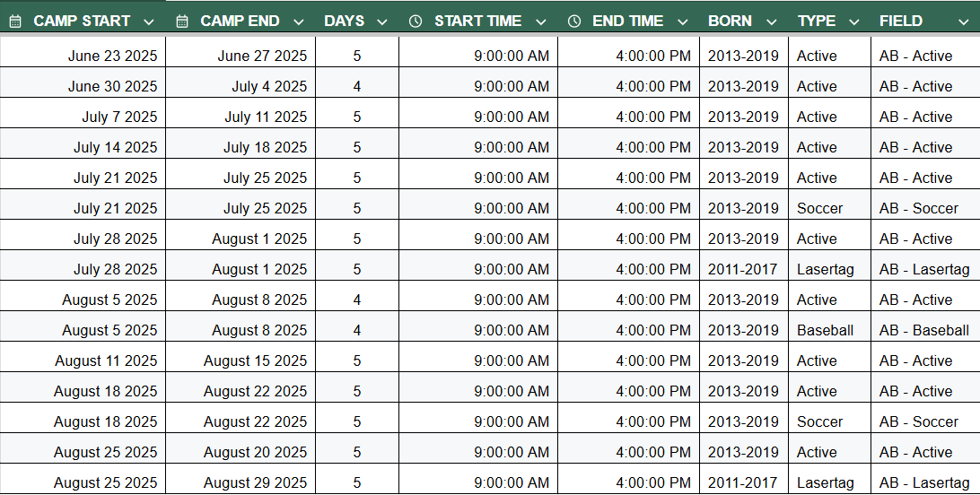Screen dimensions: 980x495
Task: Click the DAYS column header label
Action: point(344,22)
